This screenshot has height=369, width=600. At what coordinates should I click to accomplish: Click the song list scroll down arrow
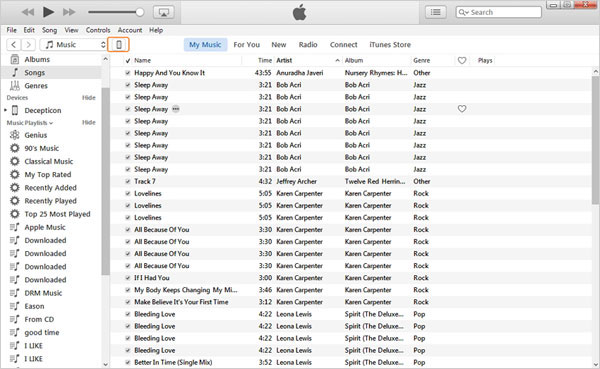[x=596, y=364]
